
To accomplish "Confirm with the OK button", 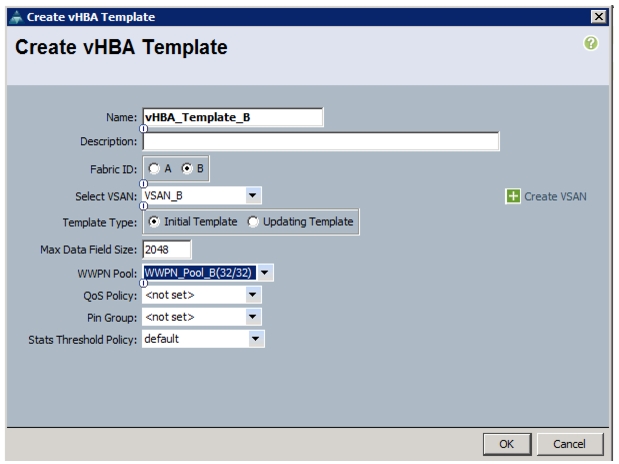I will (507, 444).
